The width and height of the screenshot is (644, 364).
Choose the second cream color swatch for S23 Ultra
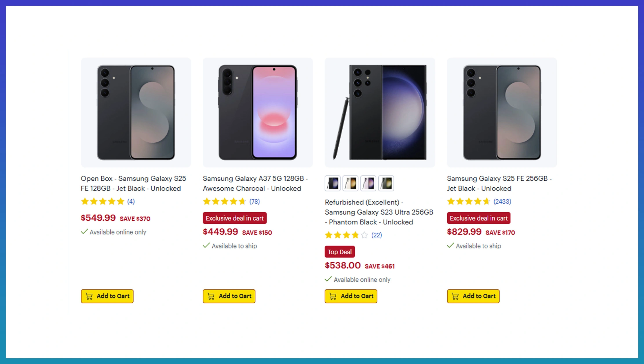click(351, 183)
